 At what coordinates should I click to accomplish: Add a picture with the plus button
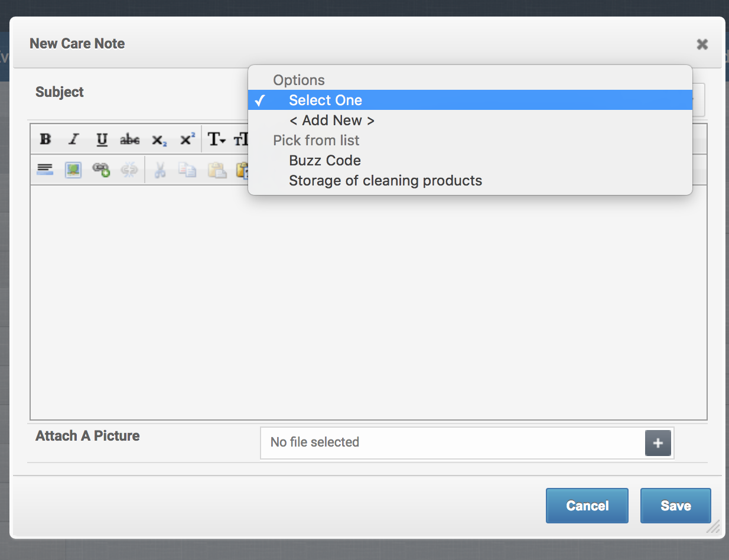[x=658, y=443]
